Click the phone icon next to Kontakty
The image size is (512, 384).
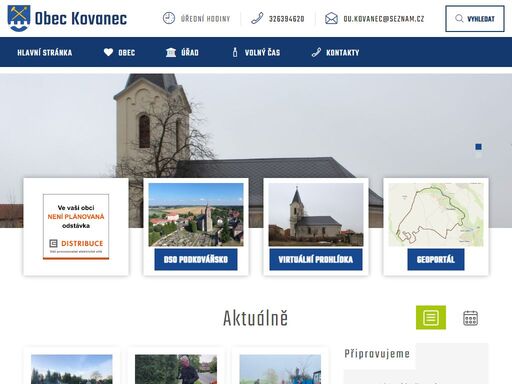click(x=316, y=52)
